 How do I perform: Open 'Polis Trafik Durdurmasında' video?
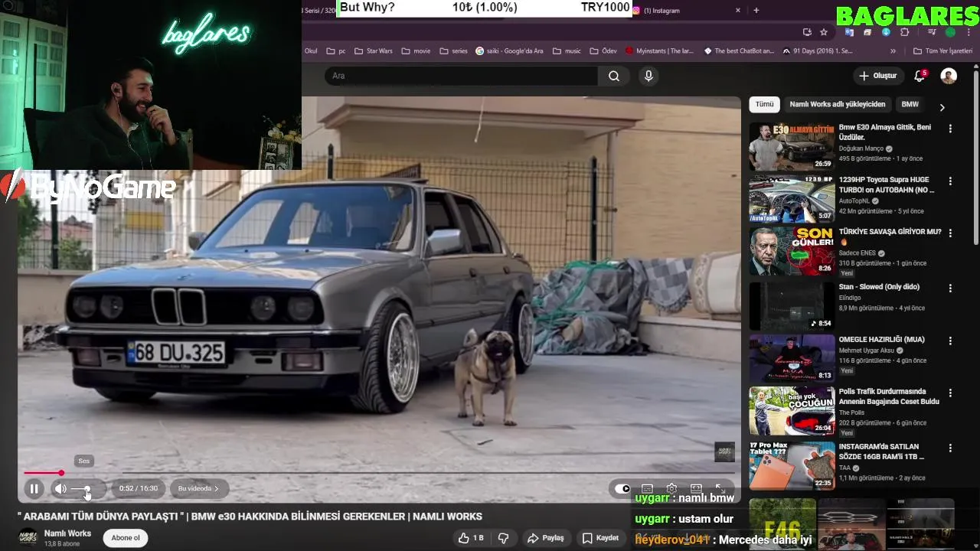coord(792,411)
